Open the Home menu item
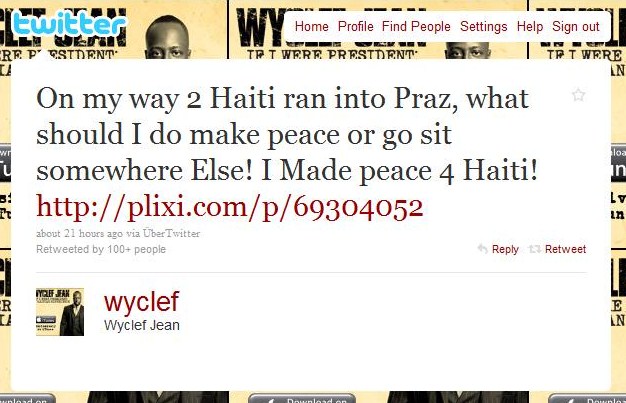Viewport: 626px width, 403px height. tap(312, 26)
